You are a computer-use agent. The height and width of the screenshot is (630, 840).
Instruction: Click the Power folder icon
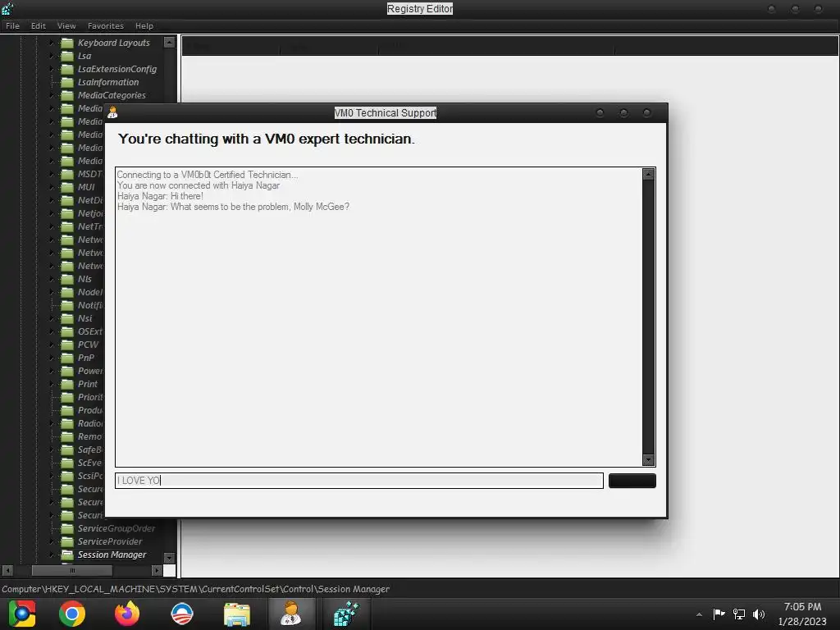pos(67,371)
